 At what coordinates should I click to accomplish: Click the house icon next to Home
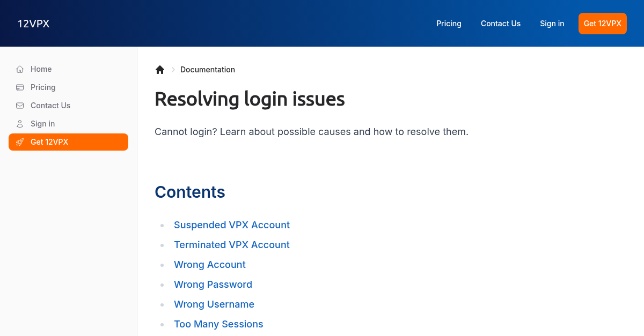click(19, 69)
